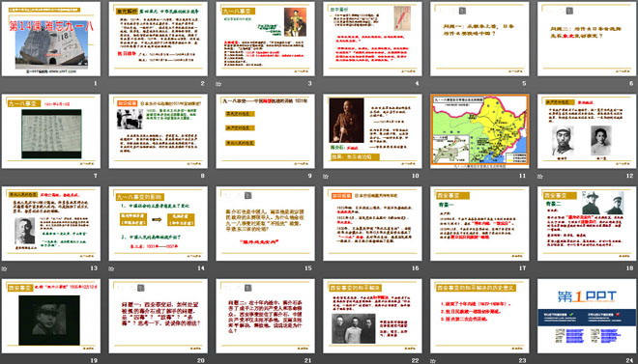Image resolution: width=638 pixels, height=364 pixels.
Task: Click the slide number 6 label
Action: pyautogui.click(x=631, y=84)
